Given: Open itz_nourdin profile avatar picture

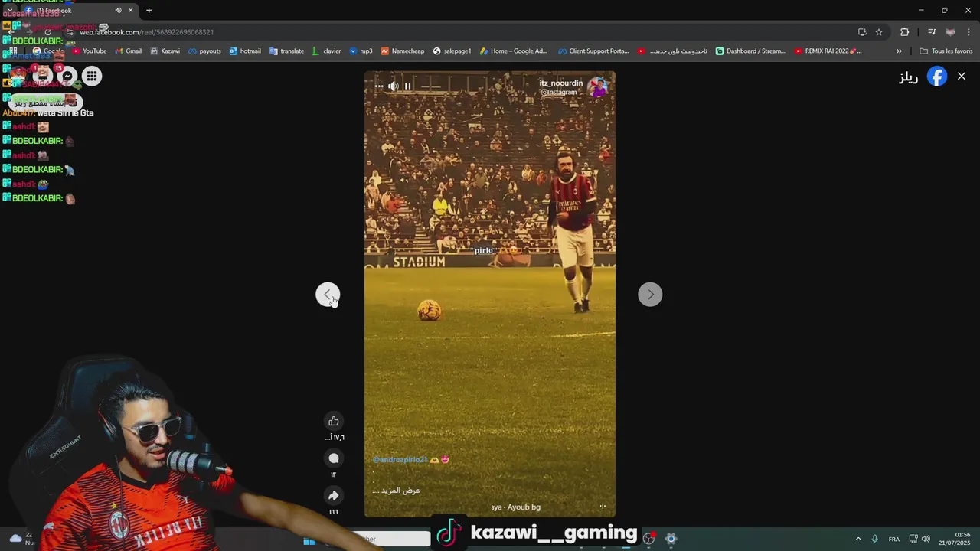Looking at the screenshot, I should point(597,87).
